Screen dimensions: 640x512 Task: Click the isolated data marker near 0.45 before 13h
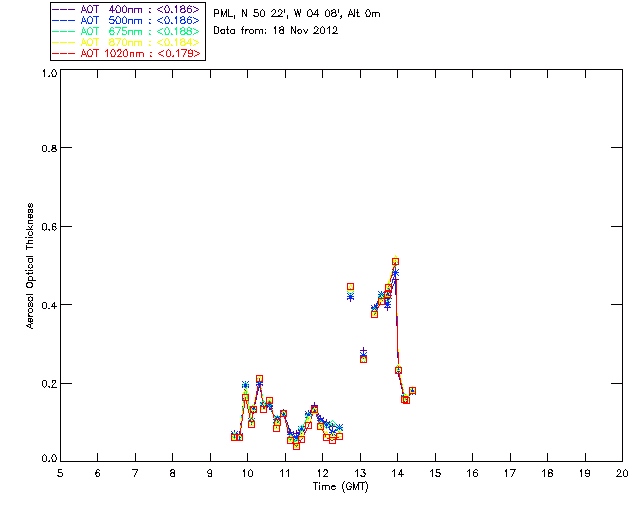[350, 287]
